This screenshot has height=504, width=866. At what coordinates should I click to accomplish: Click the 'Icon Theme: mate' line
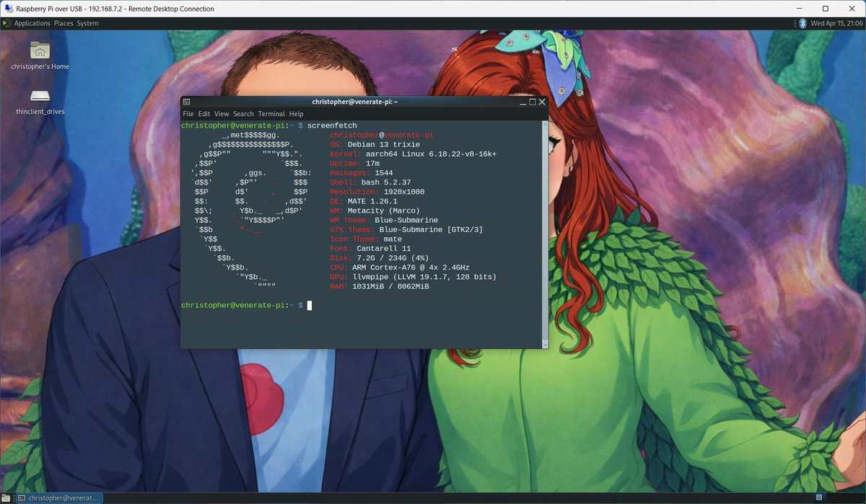[366, 239]
